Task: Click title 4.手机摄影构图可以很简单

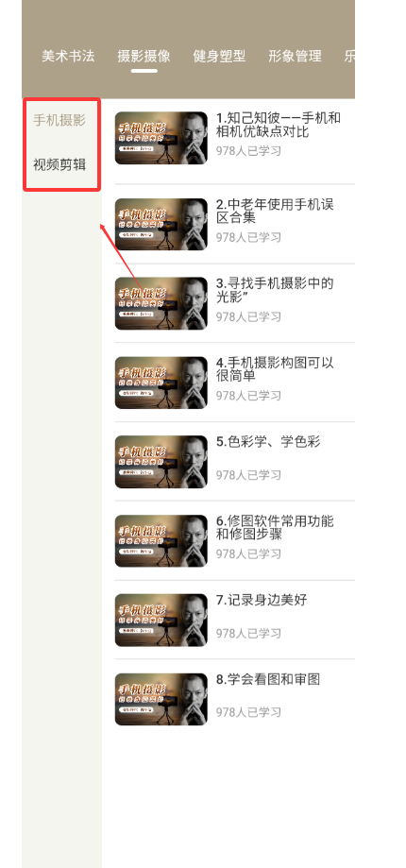Action: (275, 369)
